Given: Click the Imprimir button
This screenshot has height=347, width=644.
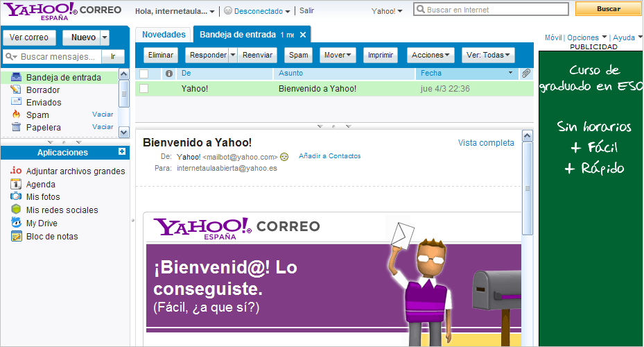Looking at the screenshot, I should 381,55.
